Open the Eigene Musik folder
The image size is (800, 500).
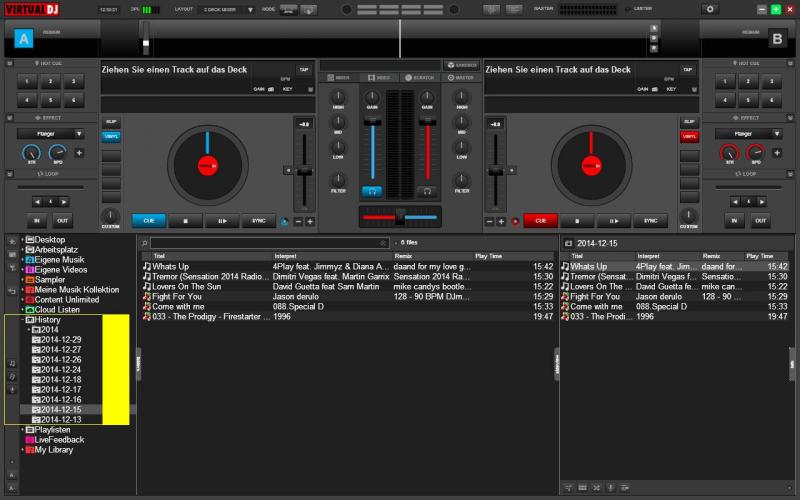tap(60, 260)
